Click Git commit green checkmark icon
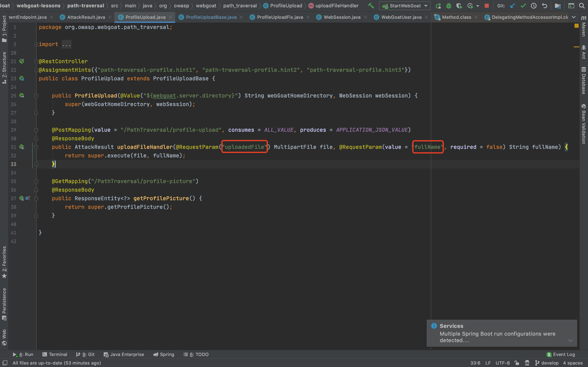The height and width of the screenshot is (367, 588). 523,6
